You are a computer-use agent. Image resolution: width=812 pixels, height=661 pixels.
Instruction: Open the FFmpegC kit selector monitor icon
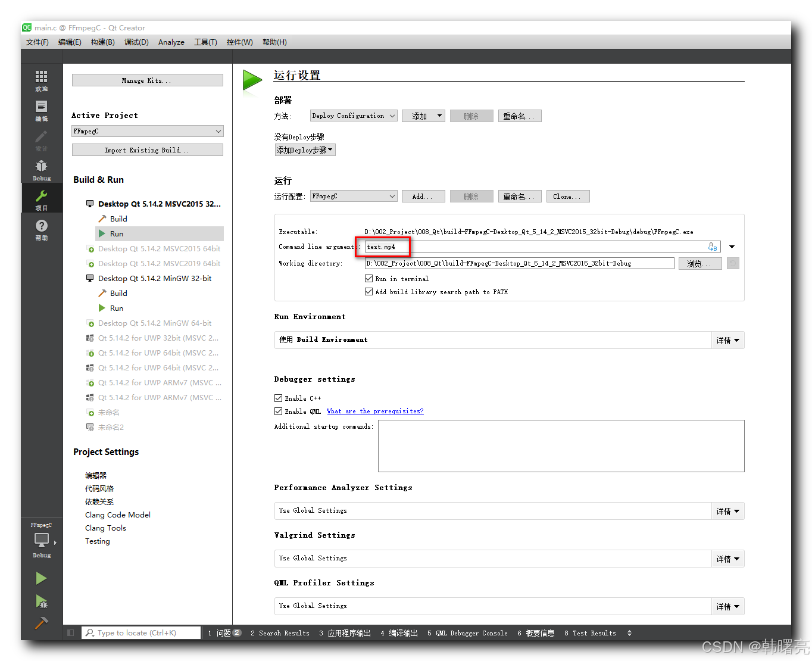click(42, 540)
